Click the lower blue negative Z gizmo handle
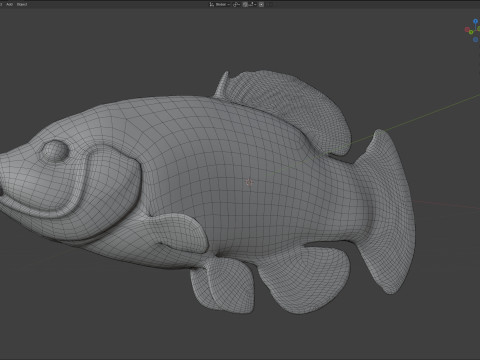This screenshot has height=360, width=480. (x=475, y=39)
